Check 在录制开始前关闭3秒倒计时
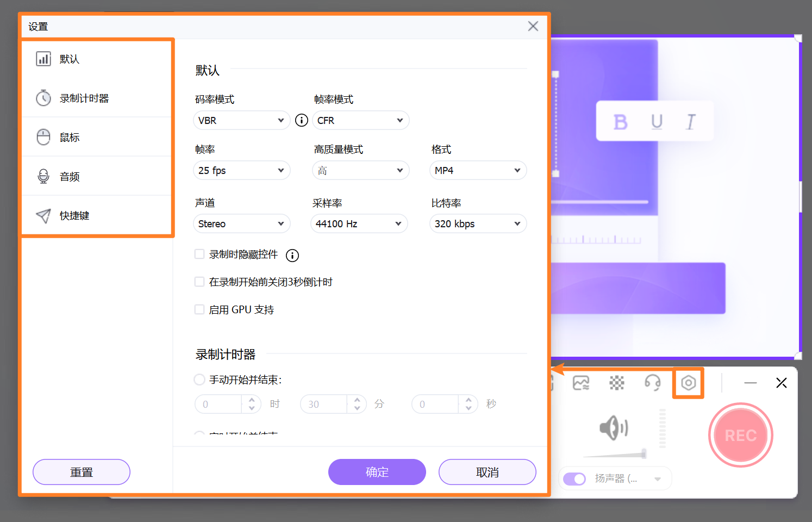Viewport: 812px width, 522px height. [x=199, y=281]
